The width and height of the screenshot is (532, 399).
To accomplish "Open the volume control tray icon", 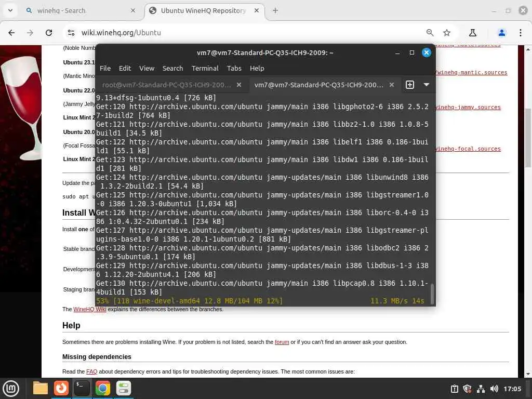I will (x=494, y=389).
